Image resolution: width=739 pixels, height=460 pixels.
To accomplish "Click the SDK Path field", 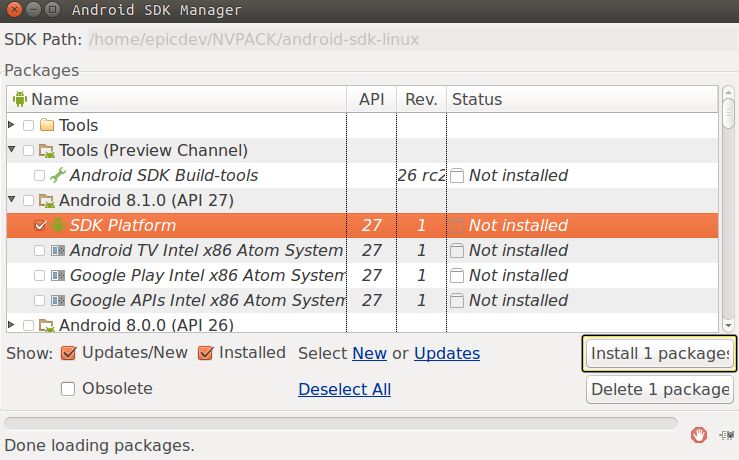I will pyautogui.click(x=411, y=40).
